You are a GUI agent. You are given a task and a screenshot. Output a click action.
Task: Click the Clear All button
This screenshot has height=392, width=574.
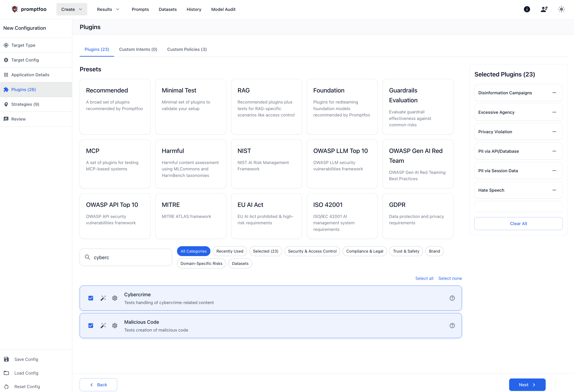(x=518, y=223)
